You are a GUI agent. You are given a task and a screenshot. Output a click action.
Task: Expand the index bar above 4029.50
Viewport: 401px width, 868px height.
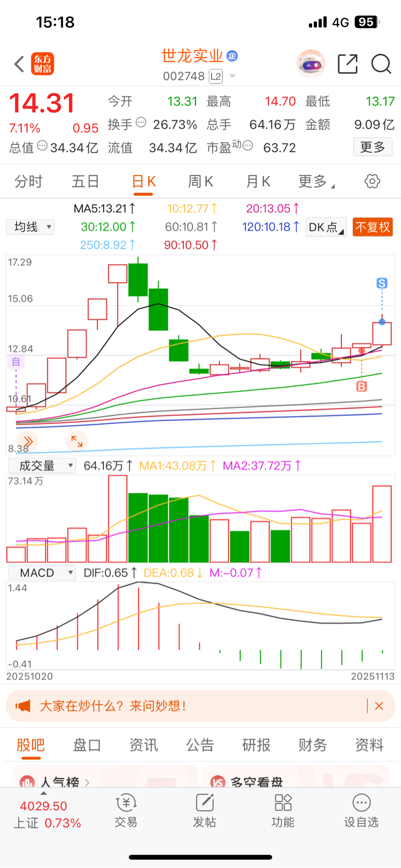[x=43, y=793]
